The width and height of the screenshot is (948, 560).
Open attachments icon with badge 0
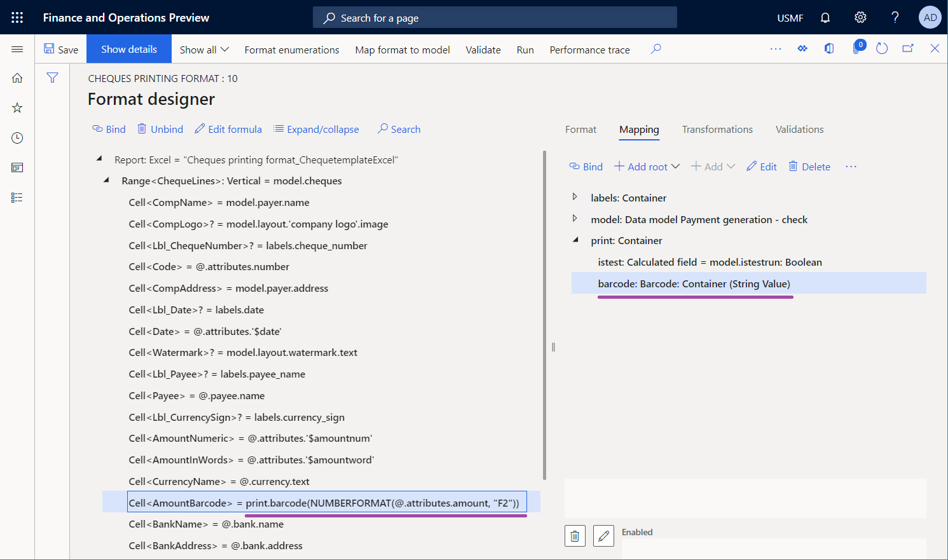point(858,48)
